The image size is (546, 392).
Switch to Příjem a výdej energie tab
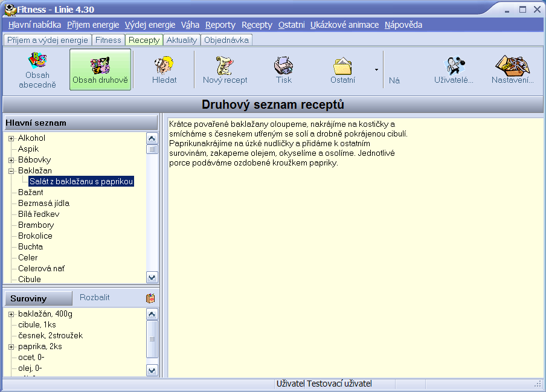[x=48, y=40]
